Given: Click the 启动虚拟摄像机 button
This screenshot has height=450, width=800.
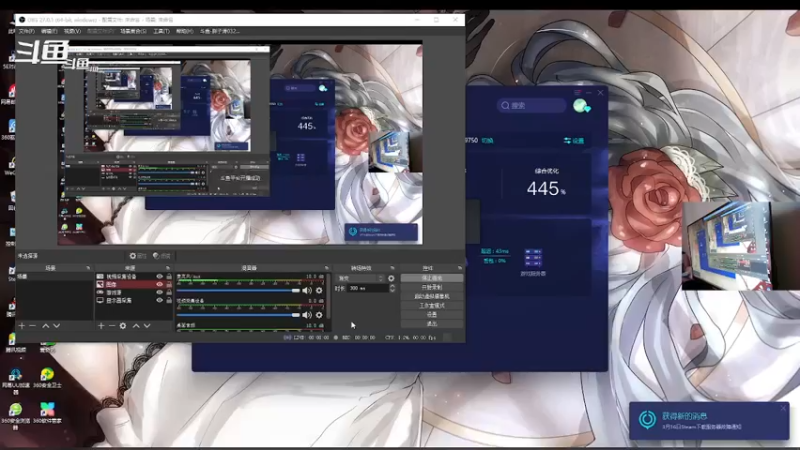Looking at the screenshot, I should tap(432, 296).
